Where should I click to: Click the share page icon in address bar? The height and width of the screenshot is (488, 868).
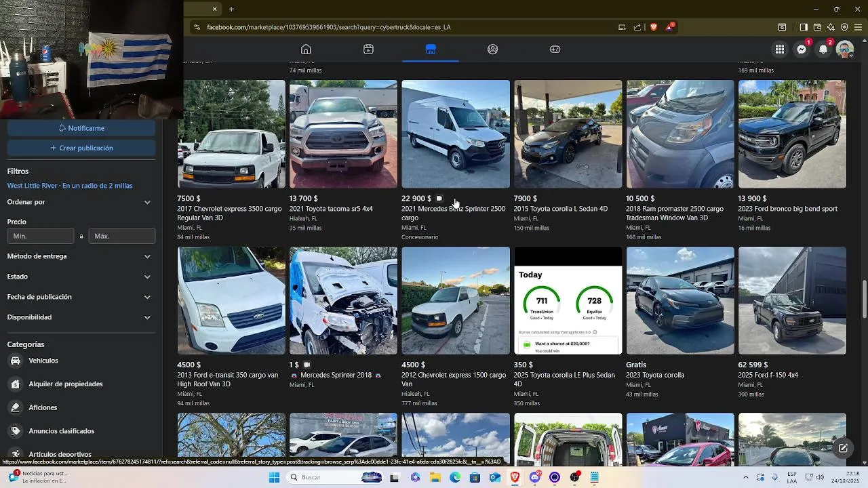[637, 27]
